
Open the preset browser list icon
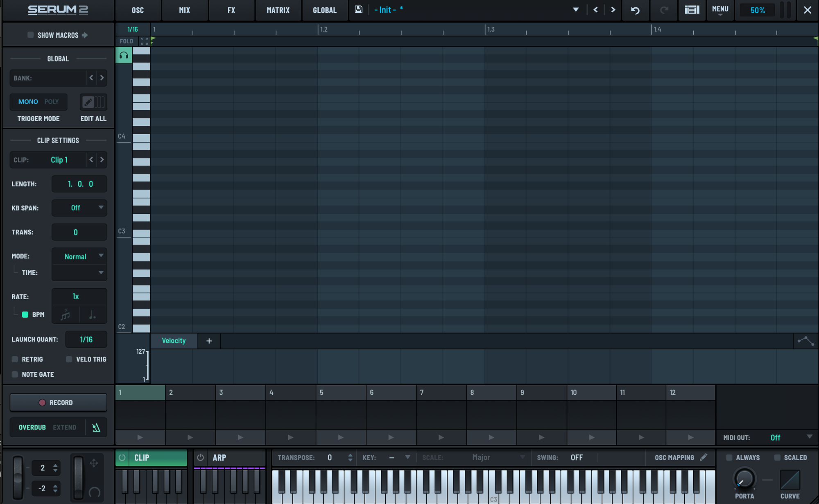(x=692, y=10)
